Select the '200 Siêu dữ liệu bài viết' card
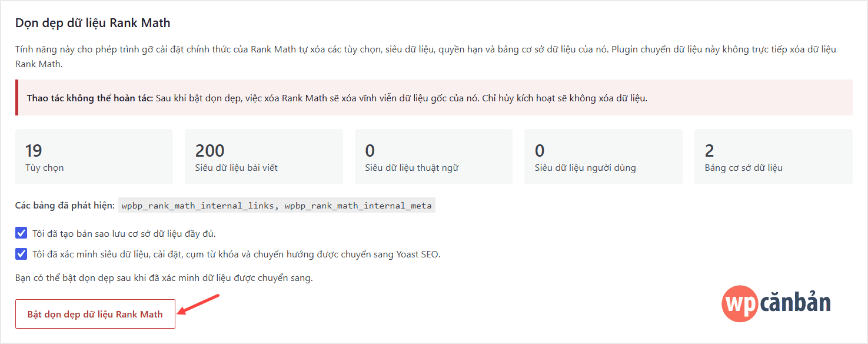Viewport: 868px width, 344px height. [264, 157]
